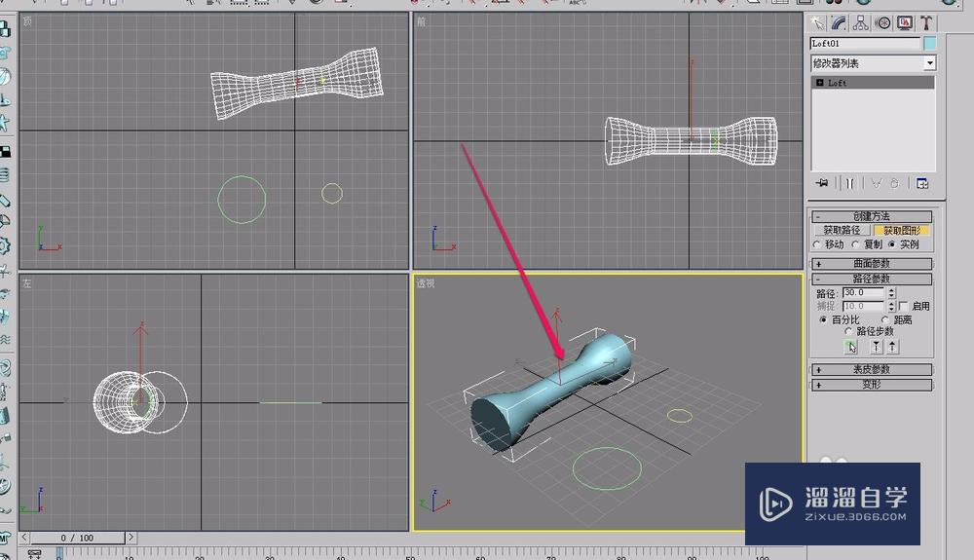Click the Pin Stack icon
The width and height of the screenshot is (974, 560).
[x=822, y=183]
